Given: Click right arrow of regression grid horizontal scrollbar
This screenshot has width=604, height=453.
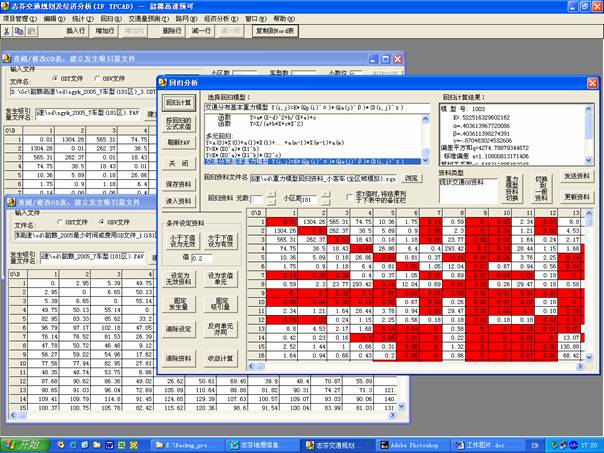Looking at the screenshot, I should (x=580, y=366).
